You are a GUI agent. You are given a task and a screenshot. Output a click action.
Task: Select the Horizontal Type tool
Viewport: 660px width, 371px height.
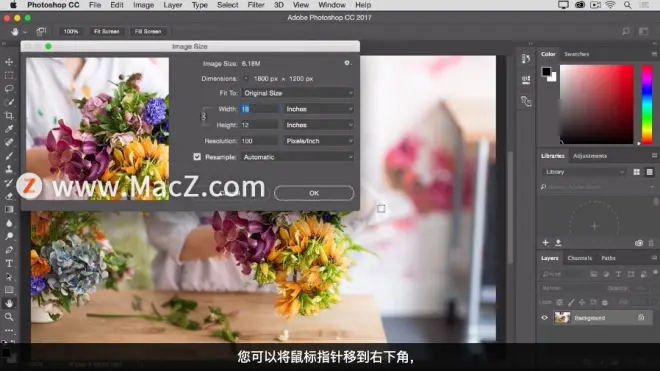pos(9,264)
